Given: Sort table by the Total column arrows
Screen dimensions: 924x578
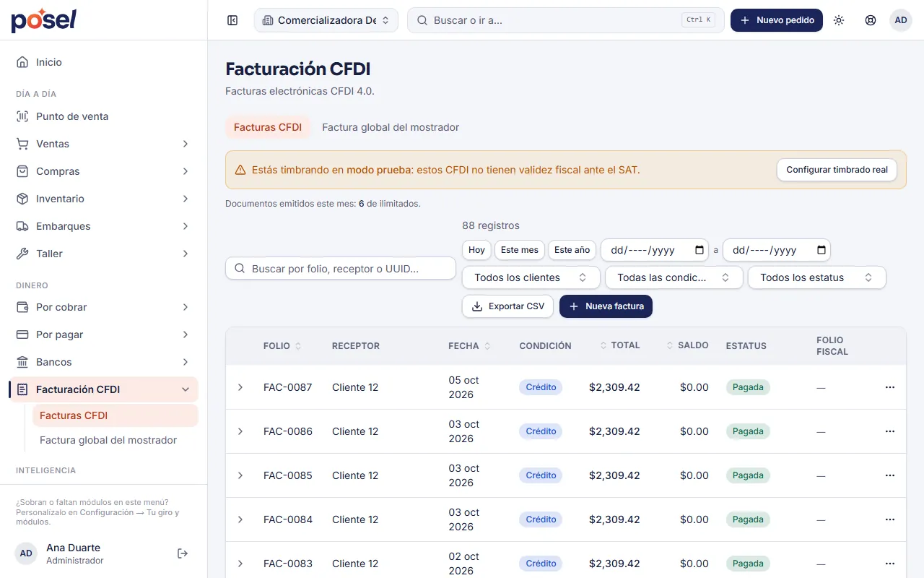Looking at the screenshot, I should (x=603, y=345).
